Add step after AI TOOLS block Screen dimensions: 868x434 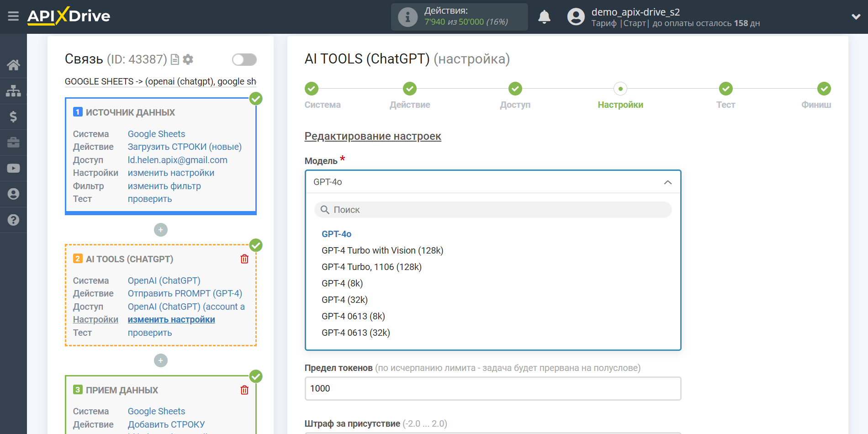(161, 361)
